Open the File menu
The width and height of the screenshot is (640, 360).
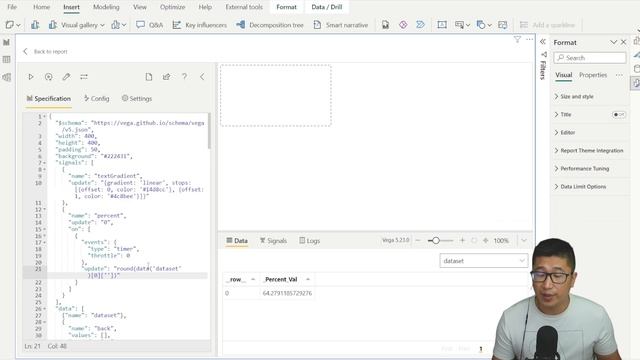(x=12, y=7)
